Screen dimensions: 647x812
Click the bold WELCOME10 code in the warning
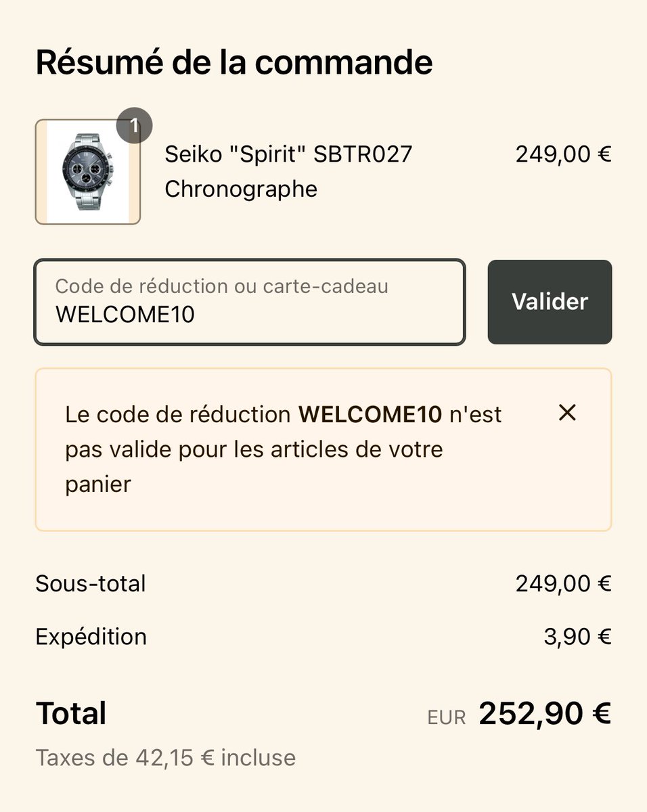(x=370, y=414)
